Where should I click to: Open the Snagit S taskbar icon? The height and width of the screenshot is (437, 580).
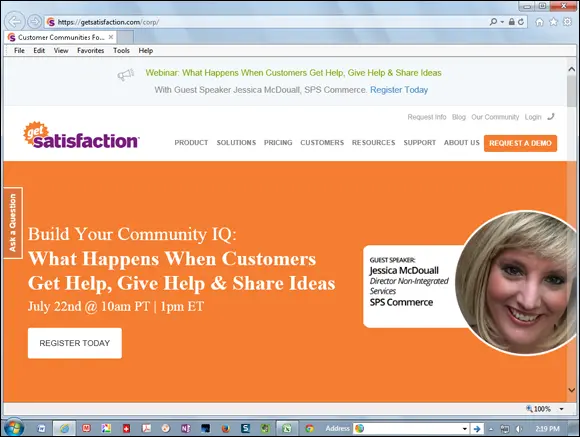[x=245, y=428]
